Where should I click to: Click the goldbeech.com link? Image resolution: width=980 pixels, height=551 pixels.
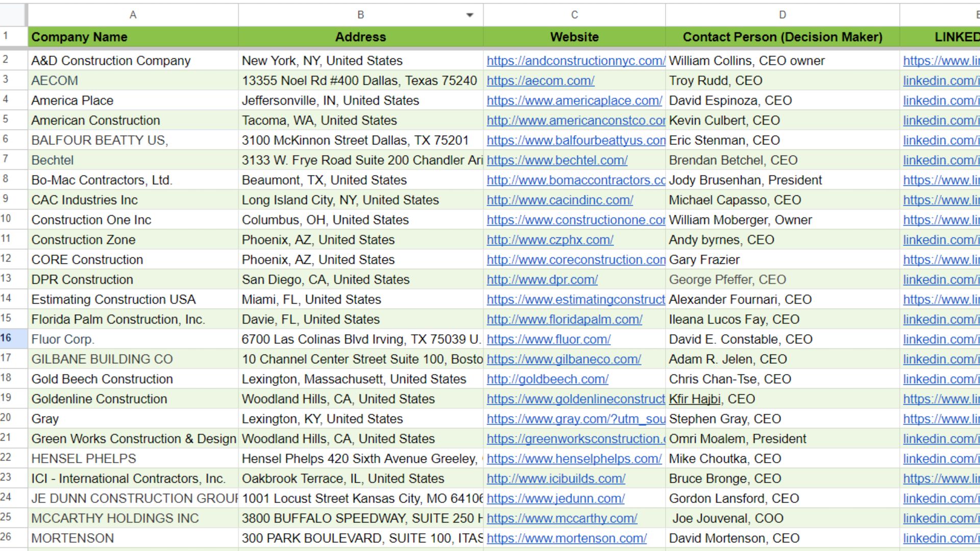click(x=547, y=379)
